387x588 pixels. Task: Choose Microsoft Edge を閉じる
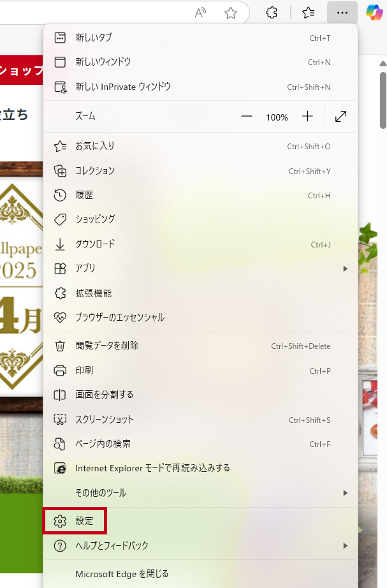point(200,574)
